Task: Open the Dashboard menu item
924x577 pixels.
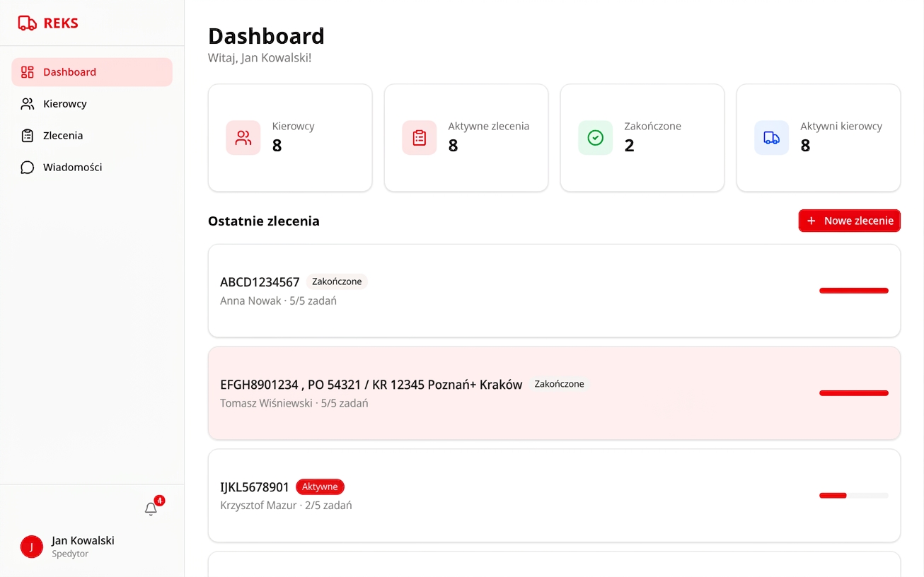Action: [92, 72]
